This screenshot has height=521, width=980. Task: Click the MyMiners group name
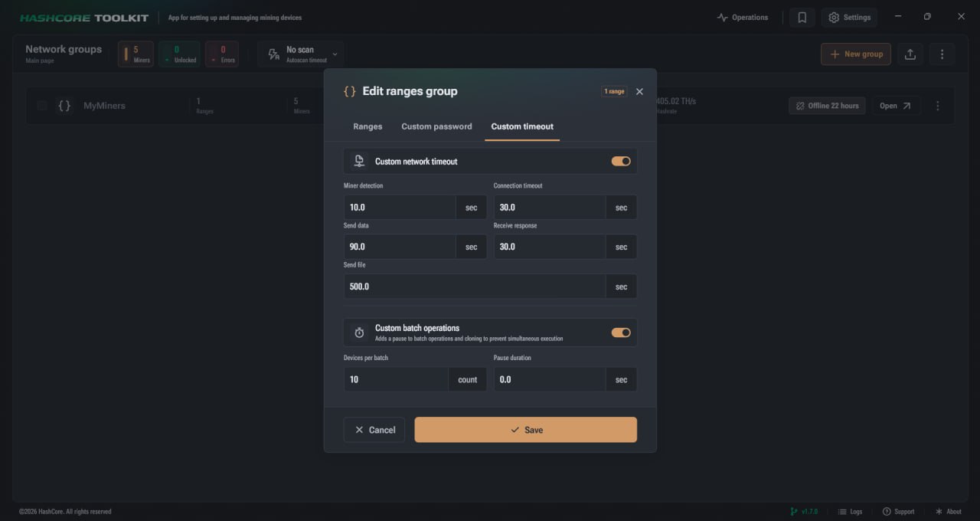(104, 106)
